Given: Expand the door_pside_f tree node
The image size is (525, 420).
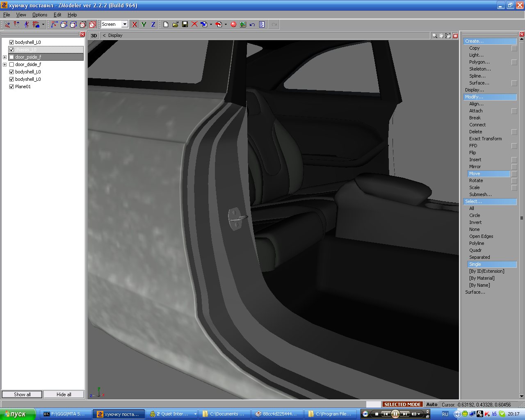Looking at the screenshot, I should (5, 57).
